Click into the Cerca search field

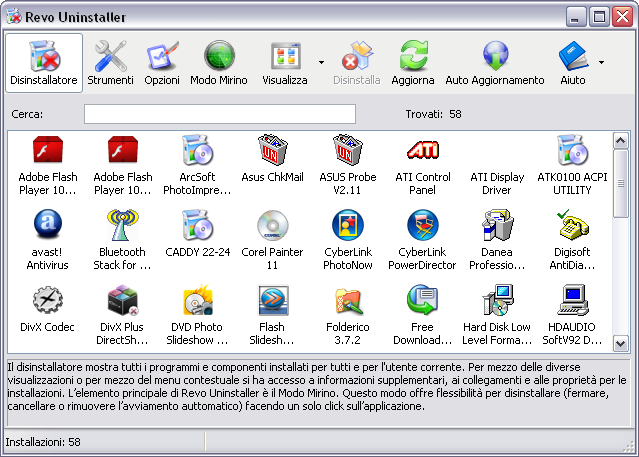(x=220, y=114)
